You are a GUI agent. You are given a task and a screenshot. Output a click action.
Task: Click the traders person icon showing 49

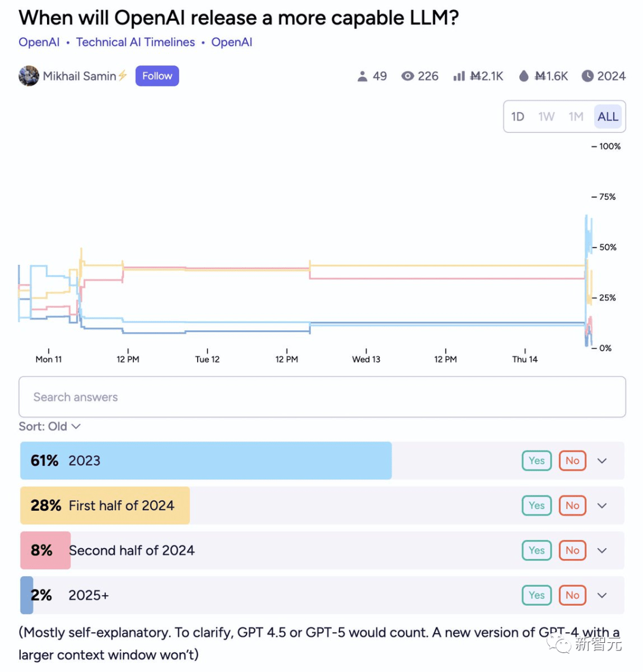click(x=362, y=76)
